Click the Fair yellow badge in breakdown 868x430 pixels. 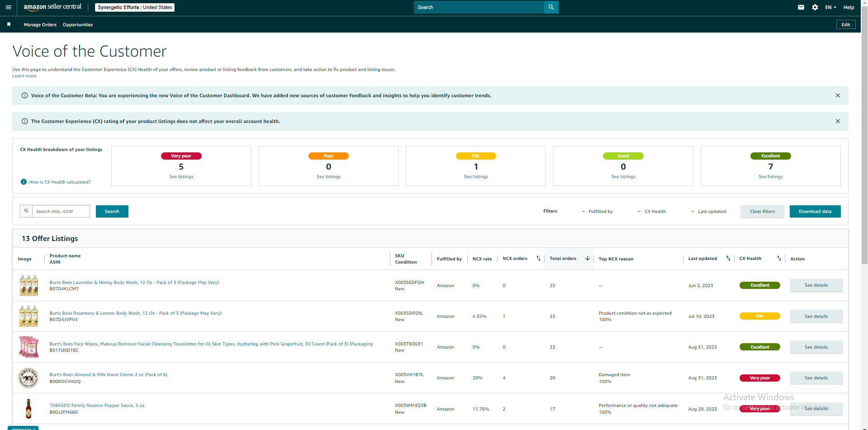pos(476,156)
